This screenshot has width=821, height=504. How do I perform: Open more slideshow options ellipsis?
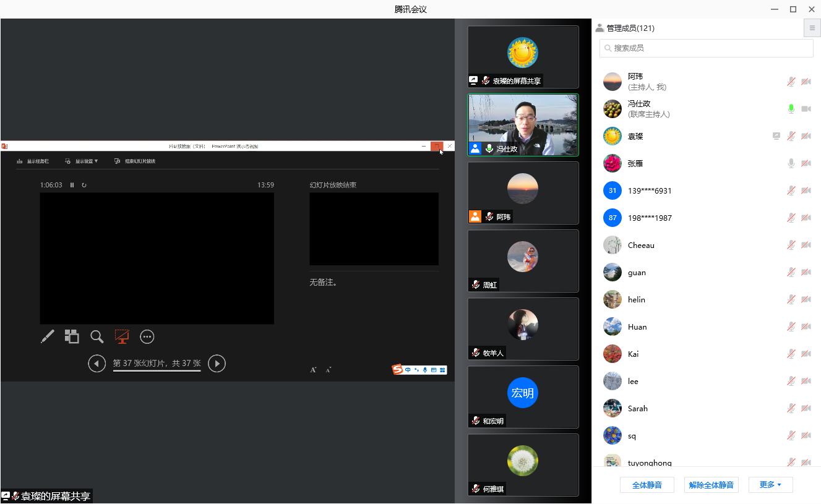147,336
